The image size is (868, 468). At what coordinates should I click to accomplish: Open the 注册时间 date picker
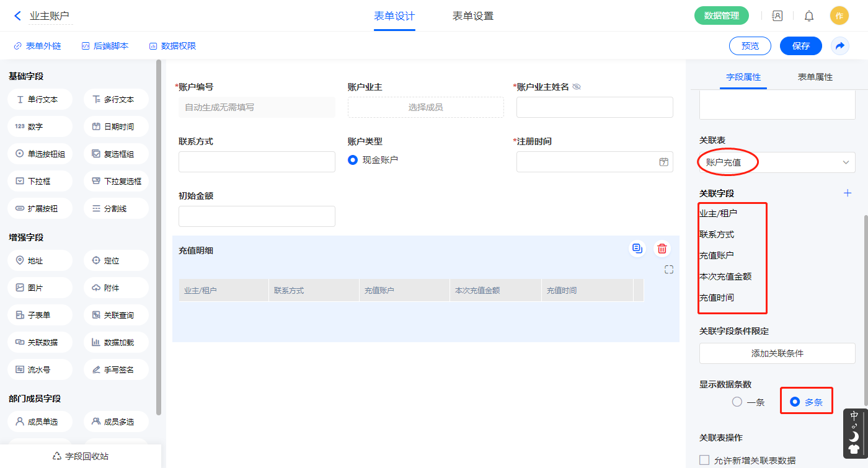(663, 162)
